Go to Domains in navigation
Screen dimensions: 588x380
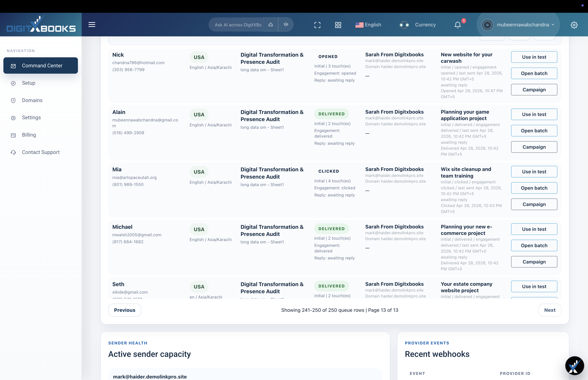[x=32, y=100]
